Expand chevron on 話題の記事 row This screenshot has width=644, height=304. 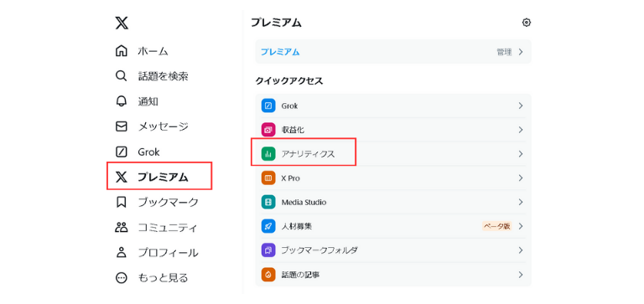[x=521, y=274]
